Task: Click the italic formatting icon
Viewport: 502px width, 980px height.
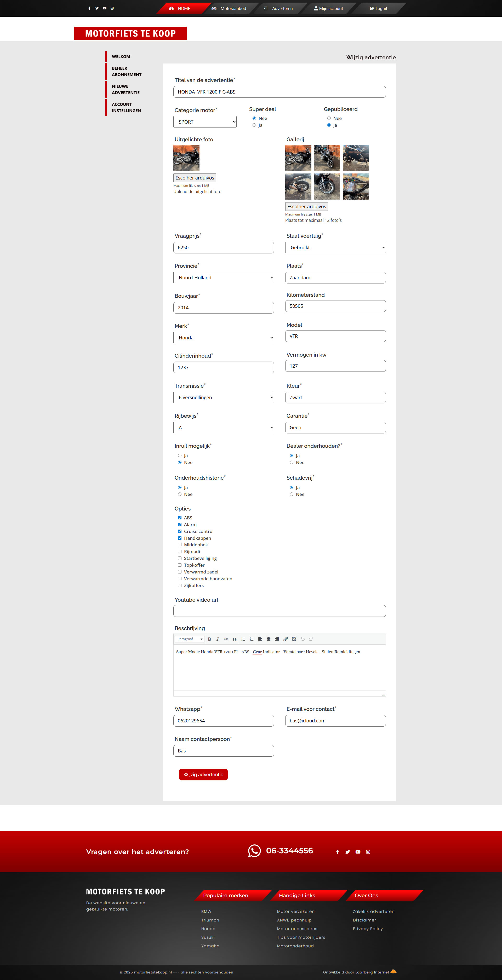Action: coord(218,639)
